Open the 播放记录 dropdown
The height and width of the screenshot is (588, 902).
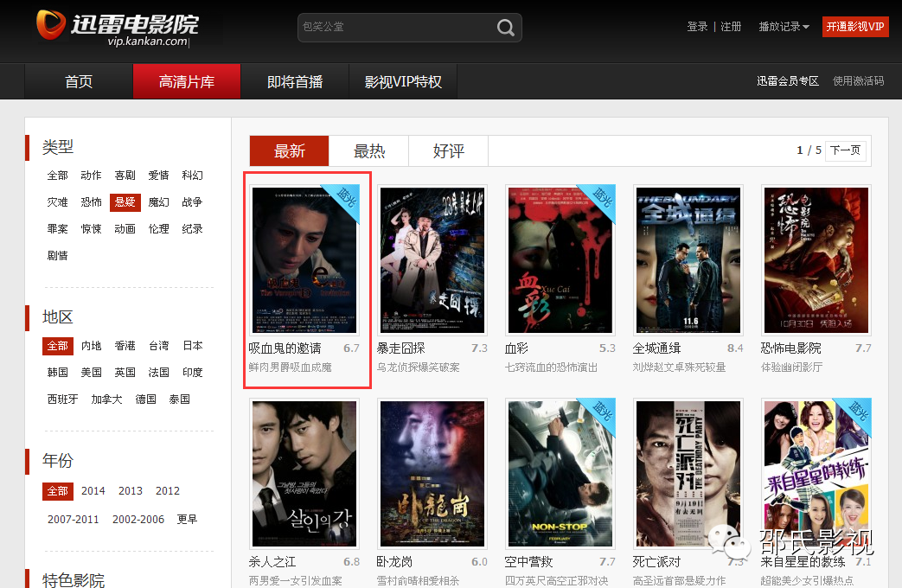pos(784,27)
